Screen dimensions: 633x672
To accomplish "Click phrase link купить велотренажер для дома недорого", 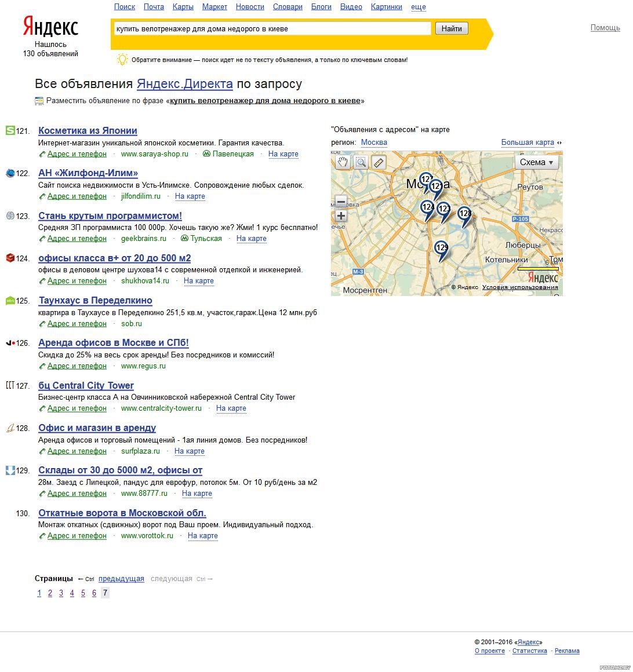I will click(x=265, y=101).
